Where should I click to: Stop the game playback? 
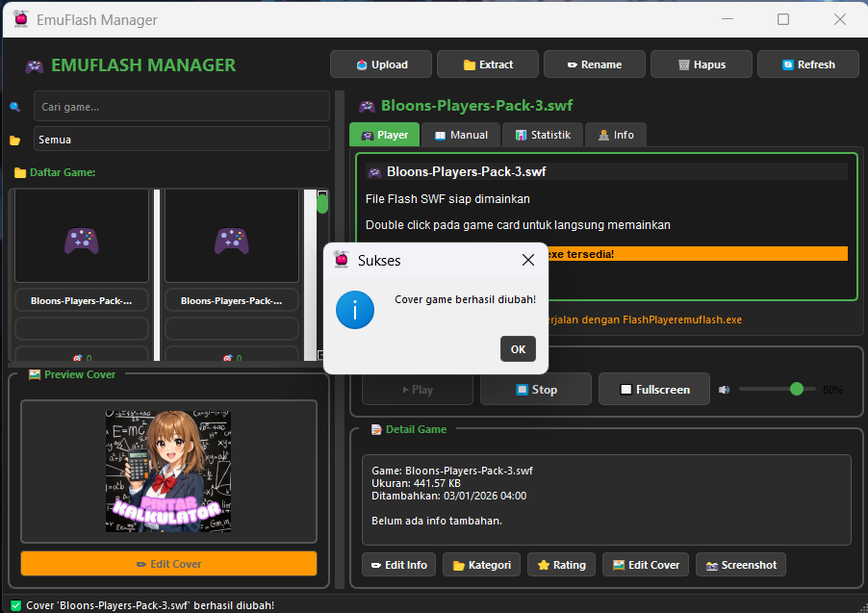click(536, 390)
